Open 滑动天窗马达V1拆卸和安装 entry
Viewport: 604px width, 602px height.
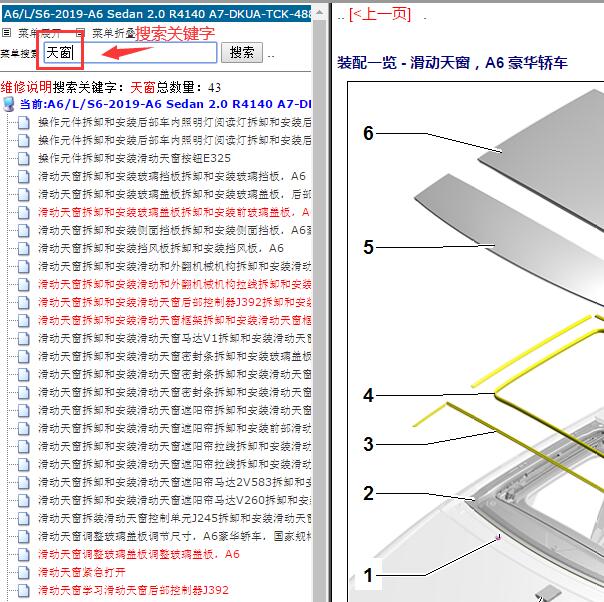[174, 339]
